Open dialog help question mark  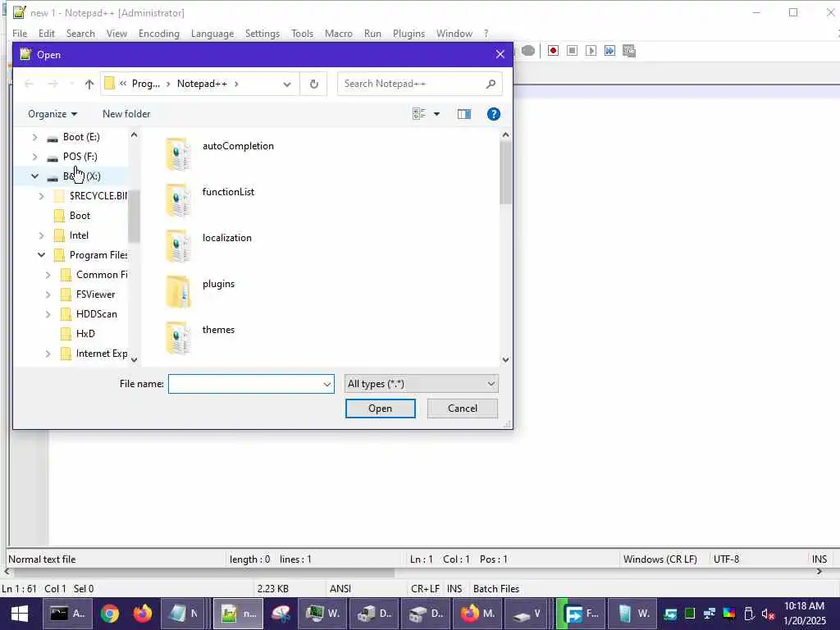(x=493, y=114)
